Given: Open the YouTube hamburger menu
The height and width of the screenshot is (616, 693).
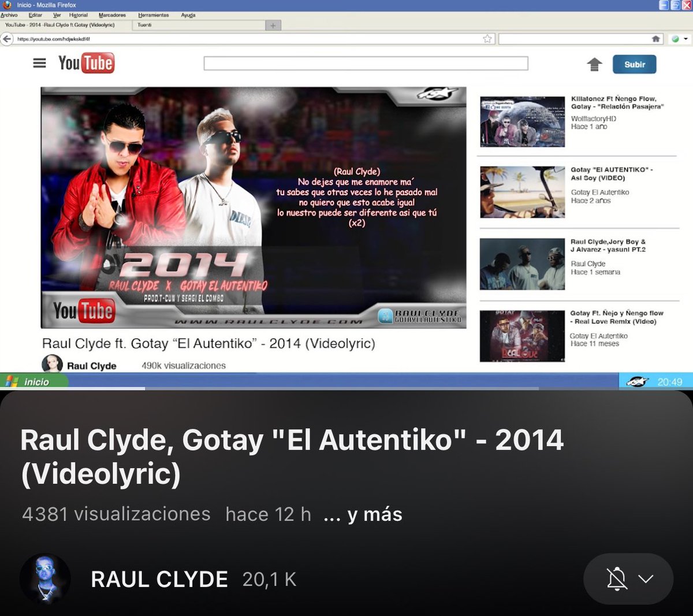Looking at the screenshot, I should pos(39,63).
